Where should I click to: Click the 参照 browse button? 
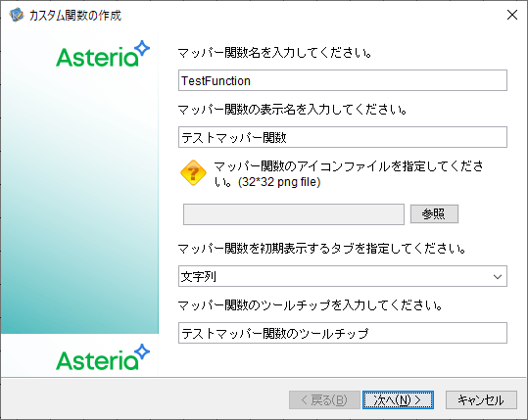pyautogui.click(x=434, y=213)
